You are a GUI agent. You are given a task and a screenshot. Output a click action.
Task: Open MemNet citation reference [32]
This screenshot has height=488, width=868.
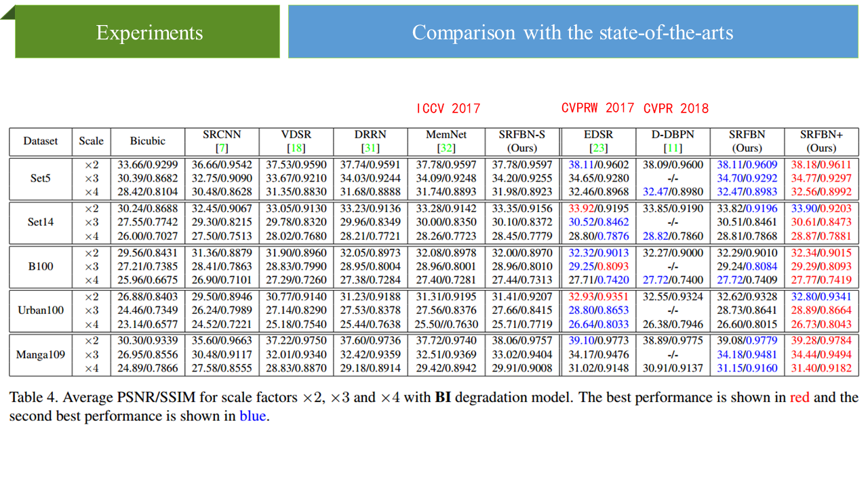coord(446,148)
